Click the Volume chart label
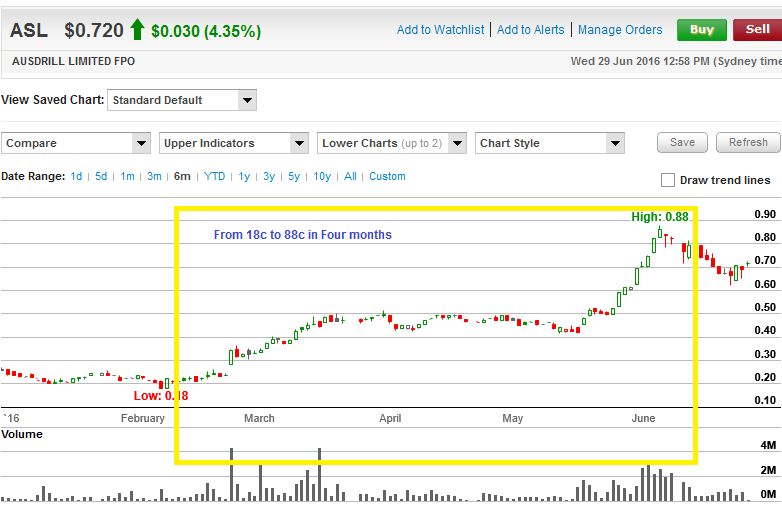 click(22, 434)
